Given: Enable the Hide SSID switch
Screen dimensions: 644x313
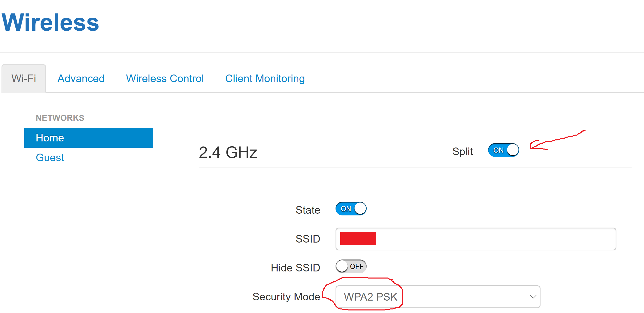Looking at the screenshot, I should click(x=351, y=266).
